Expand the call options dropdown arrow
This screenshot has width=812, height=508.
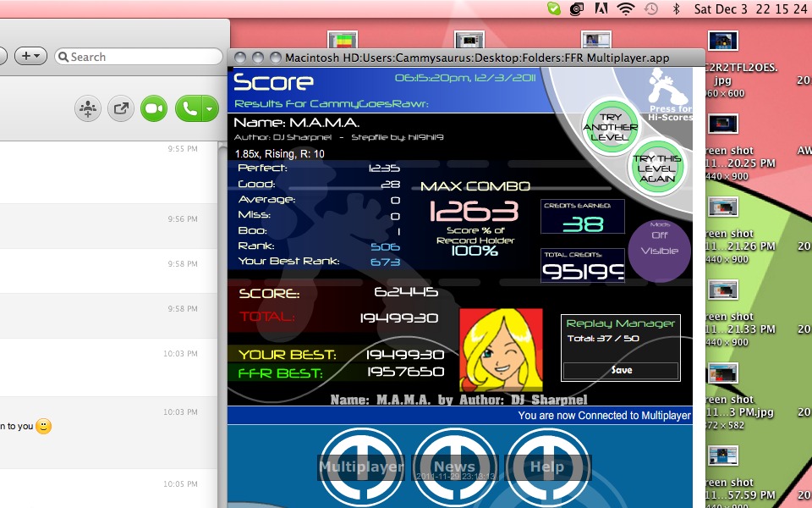(x=211, y=108)
